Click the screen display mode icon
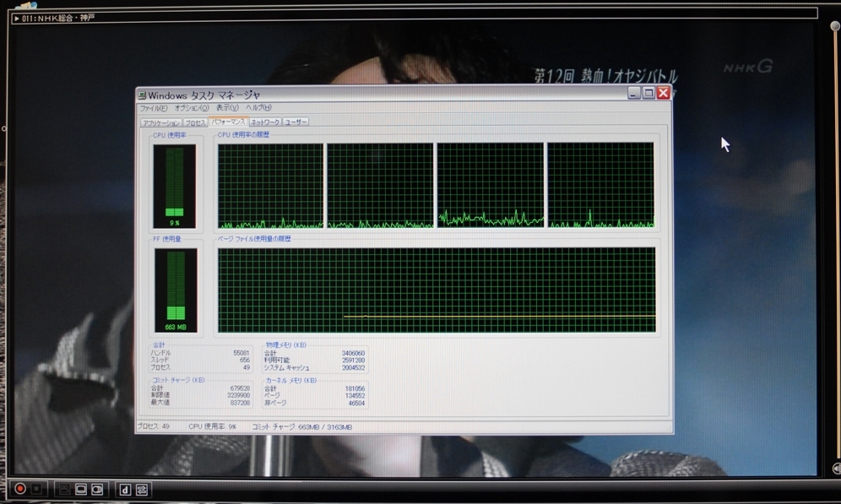Viewport: 841px width, 504px height. point(81,489)
